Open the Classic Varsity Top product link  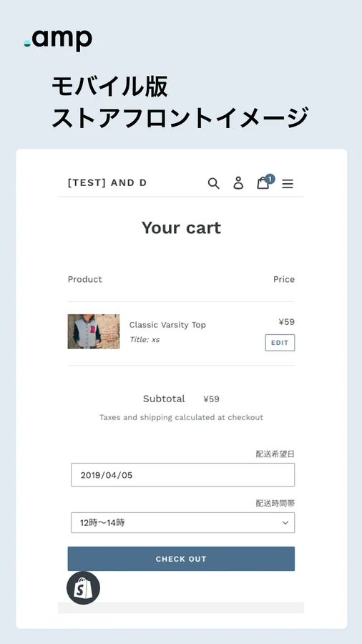coord(167,325)
